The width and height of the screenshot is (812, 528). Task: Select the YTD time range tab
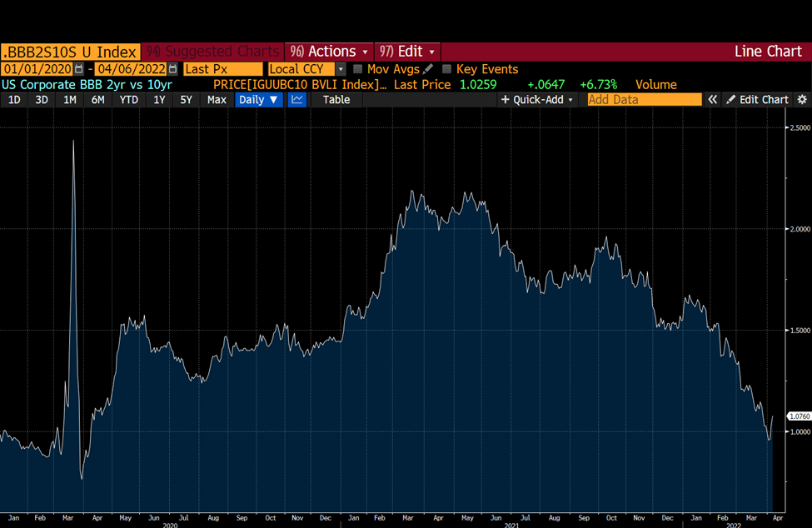[x=129, y=100]
